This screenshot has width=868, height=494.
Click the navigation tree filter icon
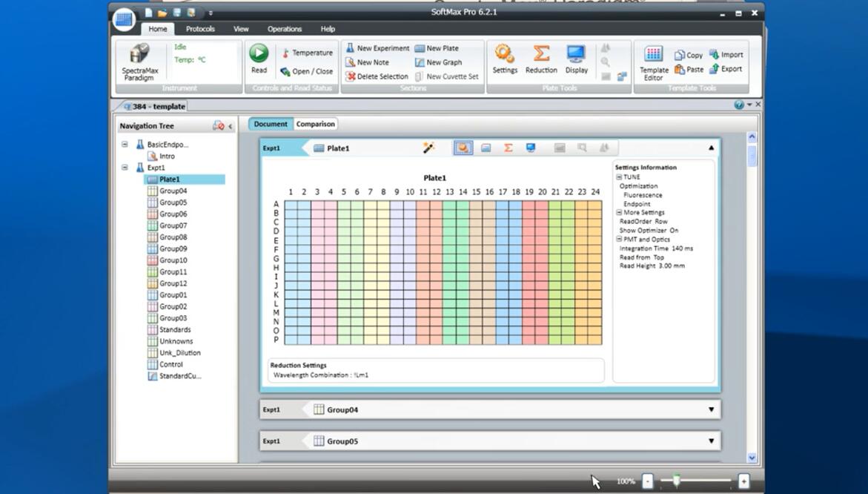[x=218, y=125]
